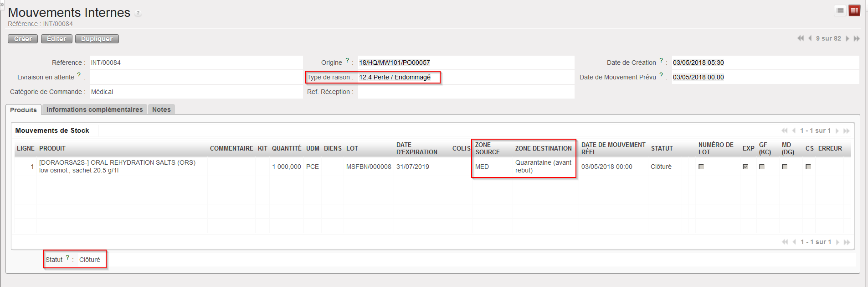Viewport: 868px width, 287px height.
Task: Switch to the Notes tab
Action: (161, 110)
